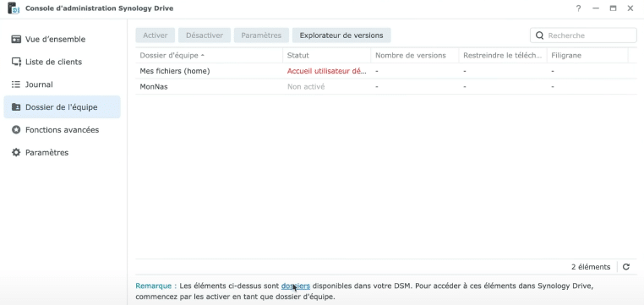The width and height of the screenshot is (644, 305).
Task: Click the window title Console d'administration Synology Drive
Action: pos(100,8)
